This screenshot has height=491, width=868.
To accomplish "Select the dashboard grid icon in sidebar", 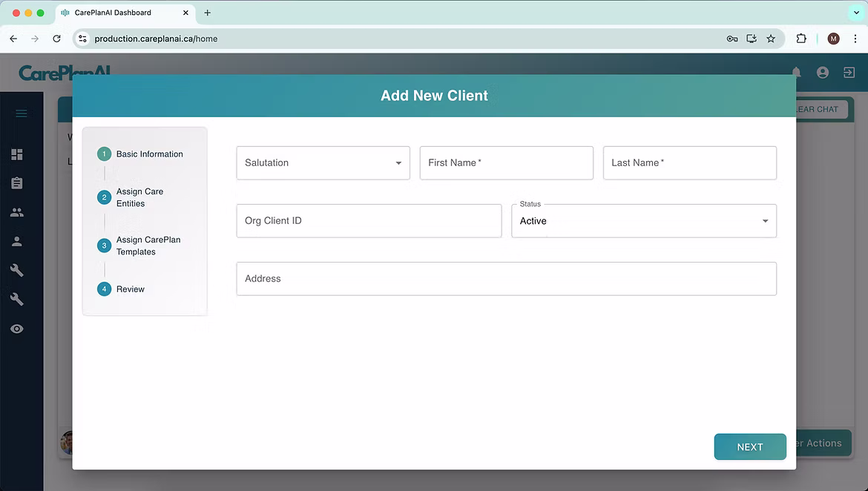I will point(16,154).
